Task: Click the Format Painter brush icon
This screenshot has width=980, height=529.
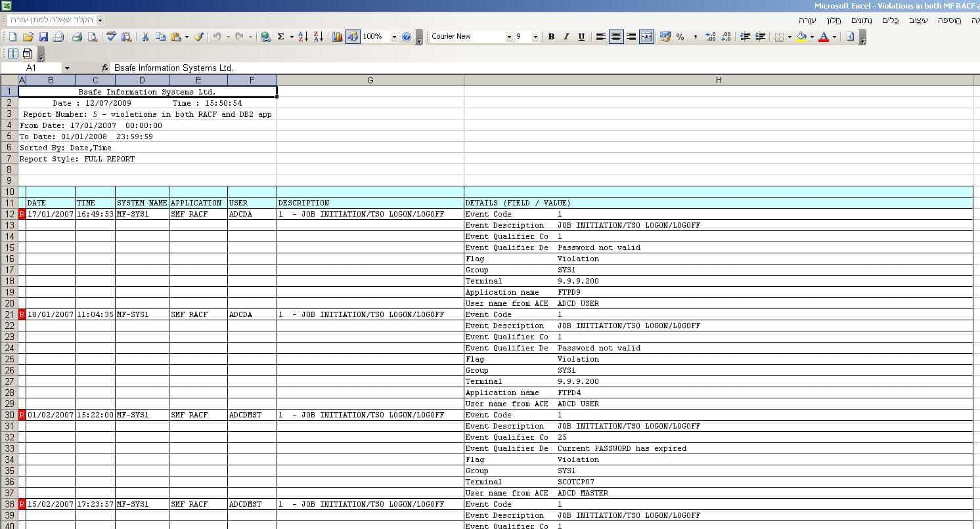Action: click(x=199, y=37)
